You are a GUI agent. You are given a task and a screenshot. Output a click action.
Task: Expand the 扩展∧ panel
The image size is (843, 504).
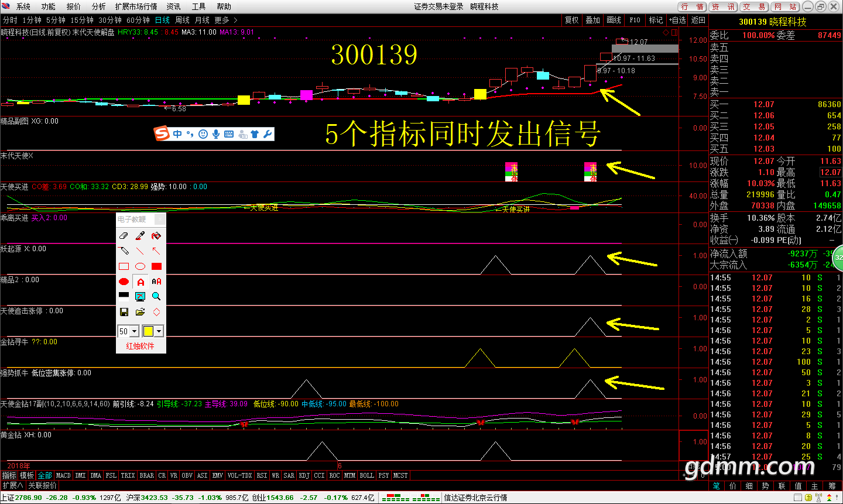click(x=13, y=485)
